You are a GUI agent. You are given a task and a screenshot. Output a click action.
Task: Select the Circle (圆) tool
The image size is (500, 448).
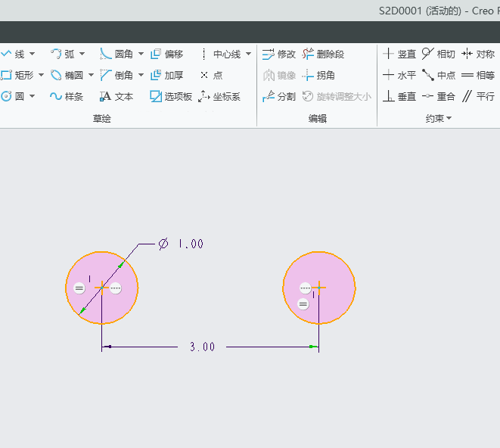(13, 96)
